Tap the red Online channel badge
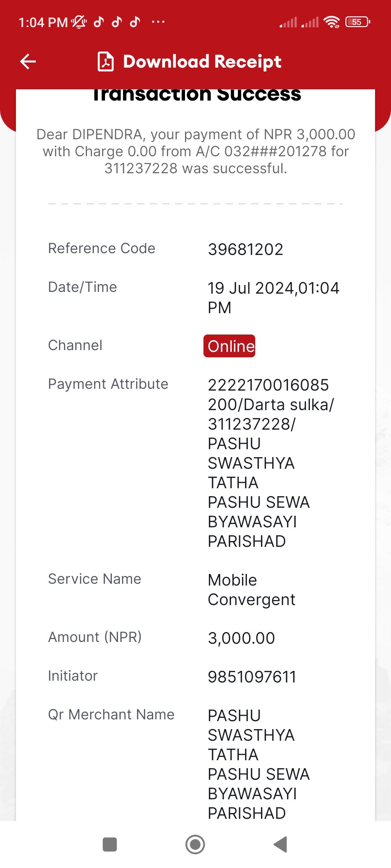391x868 pixels. (x=229, y=346)
